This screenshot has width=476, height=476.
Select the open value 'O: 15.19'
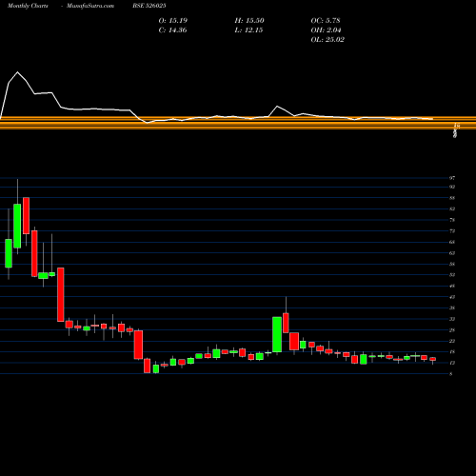173,21
